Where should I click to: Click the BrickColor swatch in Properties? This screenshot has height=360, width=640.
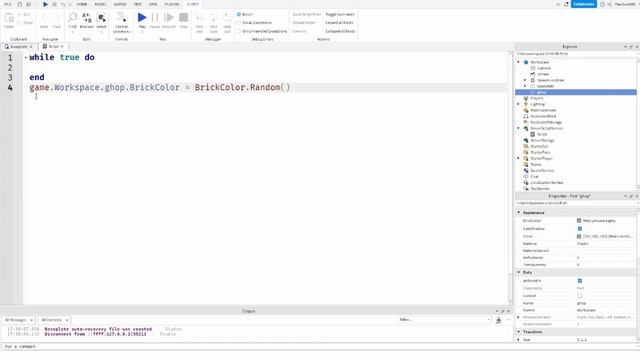pyautogui.click(x=579, y=220)
